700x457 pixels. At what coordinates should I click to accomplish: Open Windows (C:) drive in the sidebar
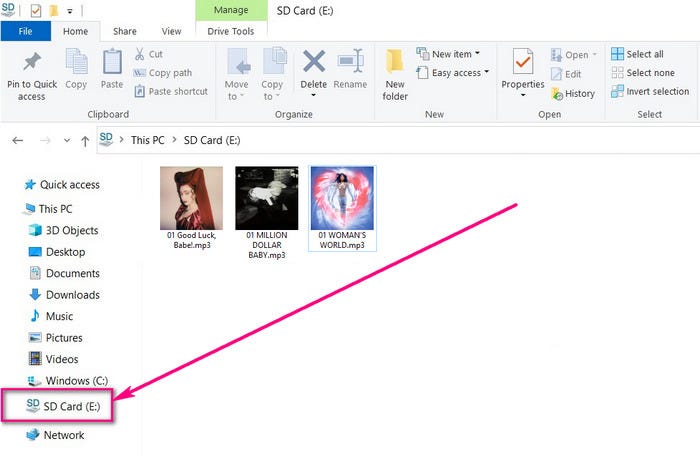click(68, 381)
